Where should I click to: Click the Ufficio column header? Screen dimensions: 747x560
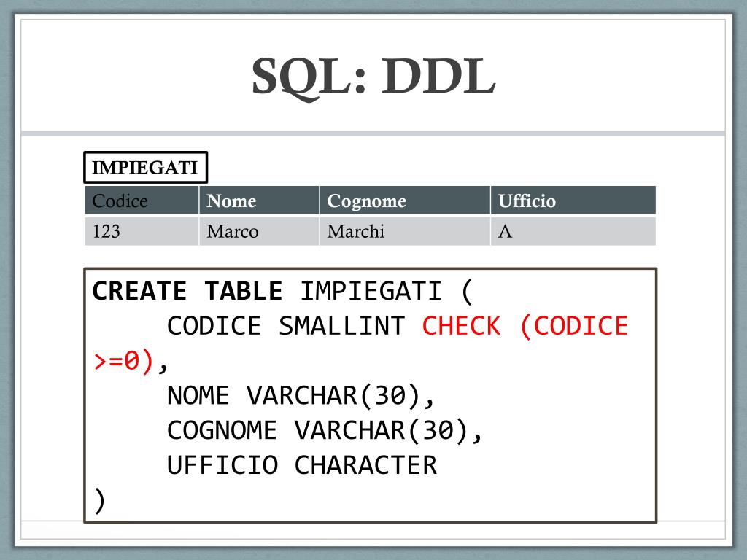coord(573,201)
